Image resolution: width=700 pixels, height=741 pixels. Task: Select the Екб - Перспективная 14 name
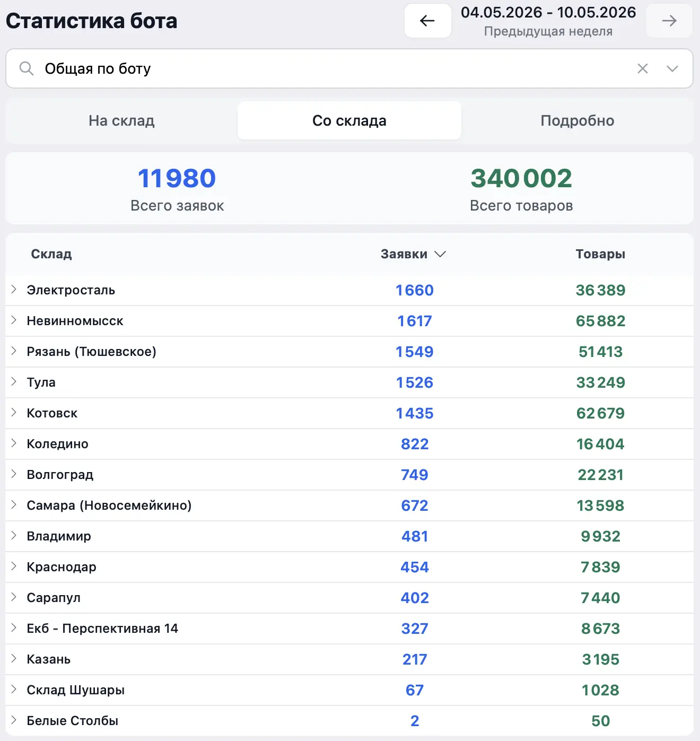click(x=102, y=629)
